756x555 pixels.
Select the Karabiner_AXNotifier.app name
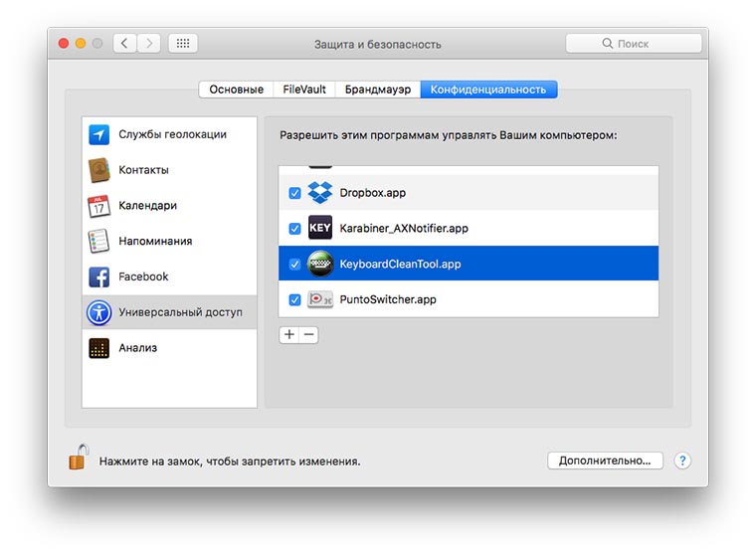pyautogui.click(x=404, y=228)
